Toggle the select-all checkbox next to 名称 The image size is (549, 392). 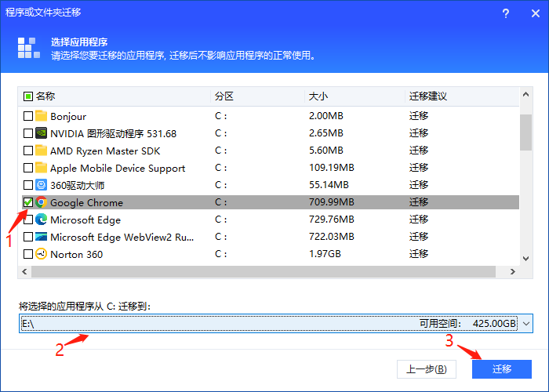coord(28,96)
